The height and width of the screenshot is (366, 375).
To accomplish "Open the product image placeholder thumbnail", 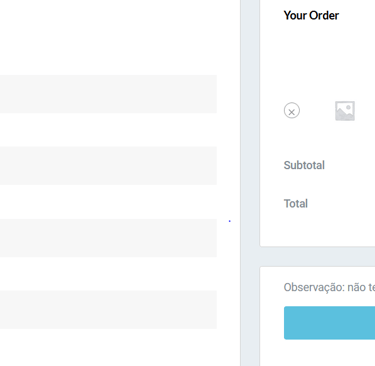I will pos(345,111).
